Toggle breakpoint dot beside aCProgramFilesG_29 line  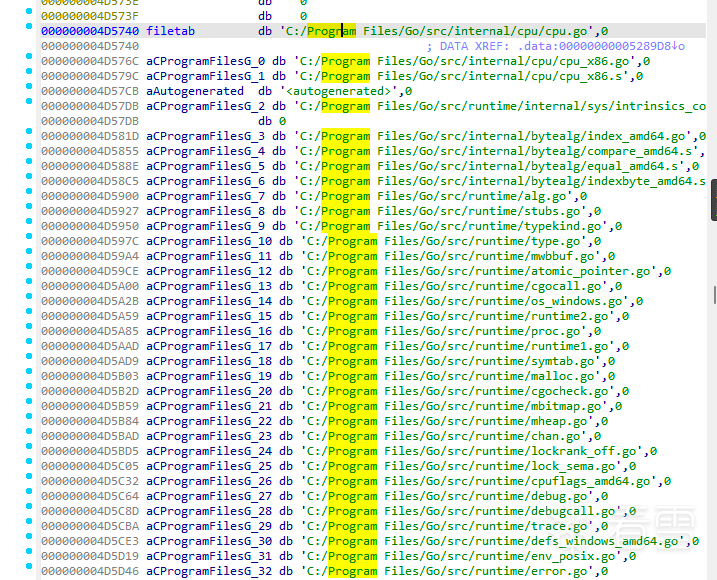pos(29,521)
